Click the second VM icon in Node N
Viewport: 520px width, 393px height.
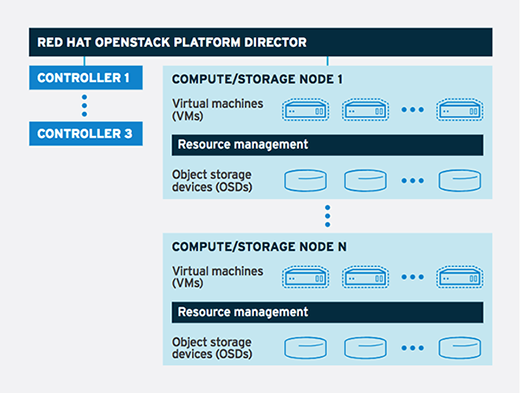pos(365,277)
